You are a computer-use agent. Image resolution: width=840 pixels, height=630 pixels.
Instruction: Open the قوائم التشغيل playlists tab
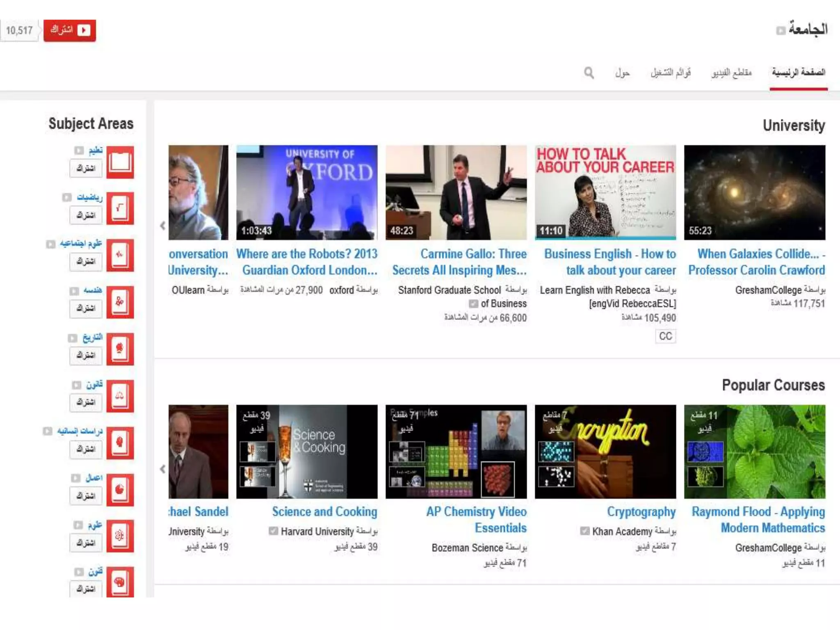pyautogui.click(x=671, y=73)
